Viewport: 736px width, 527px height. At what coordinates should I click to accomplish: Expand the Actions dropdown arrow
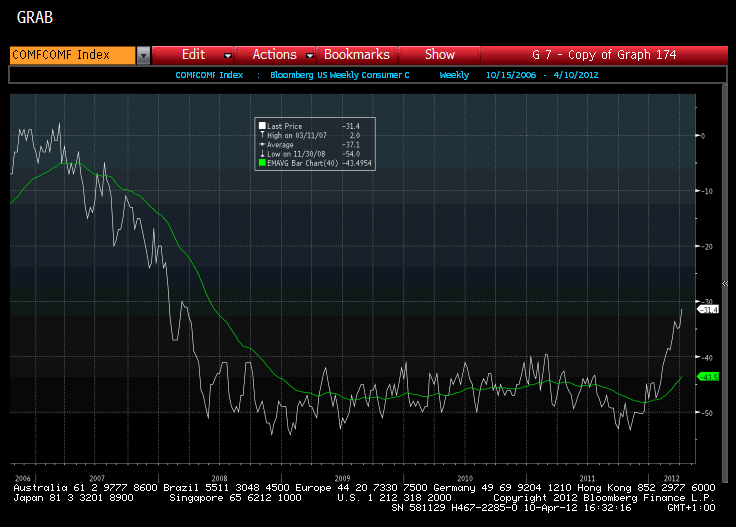click(x=309, y=55)
